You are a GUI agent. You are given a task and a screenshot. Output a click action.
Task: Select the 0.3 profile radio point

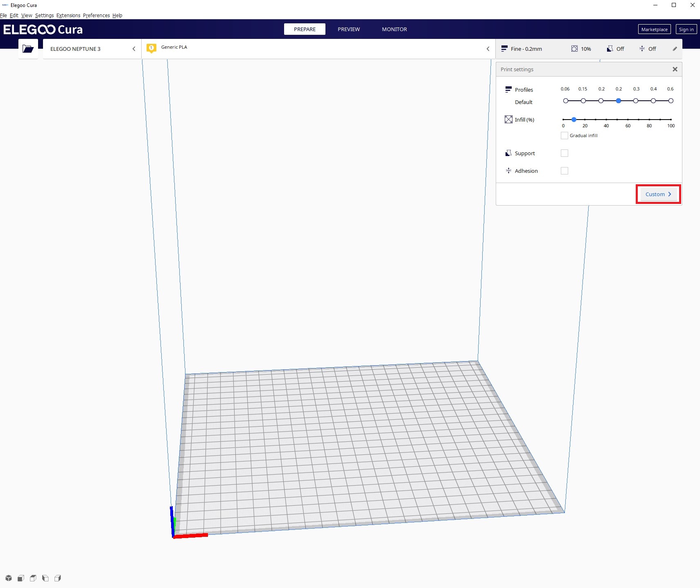636,101
